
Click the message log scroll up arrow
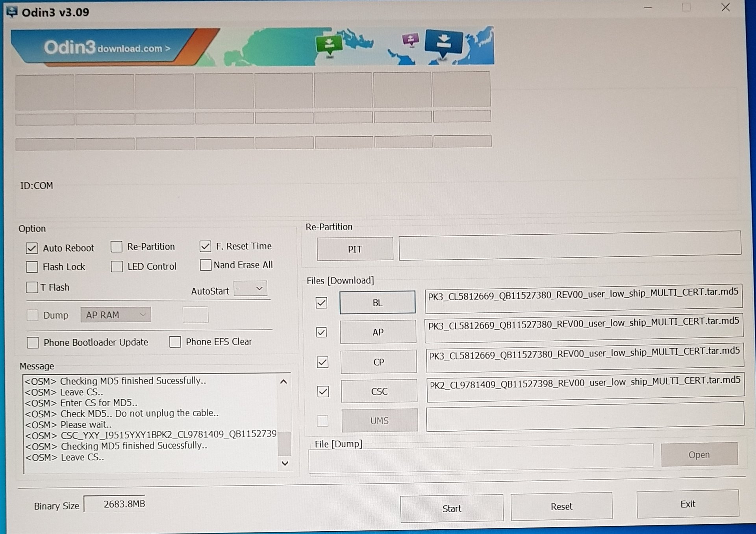(283, 382)
